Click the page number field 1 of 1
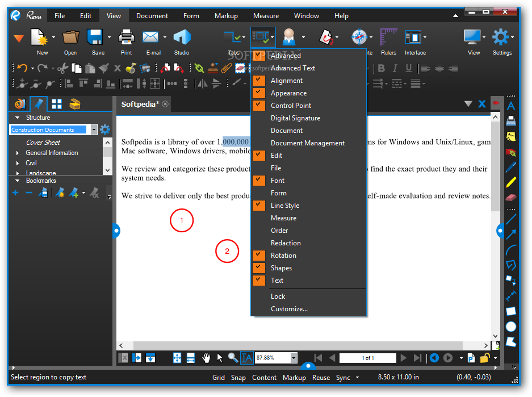The width and height of the screenshot is (532, 397). click(x=367, y=358)
